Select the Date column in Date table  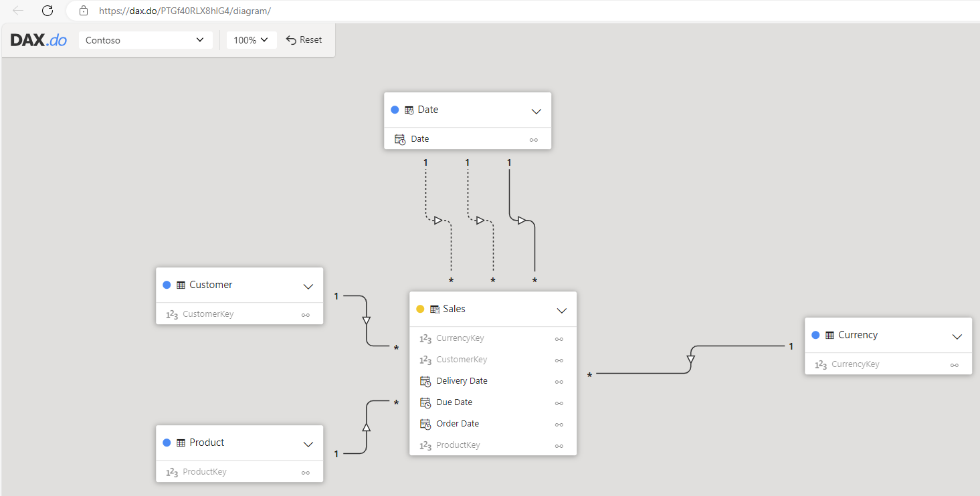467,139
